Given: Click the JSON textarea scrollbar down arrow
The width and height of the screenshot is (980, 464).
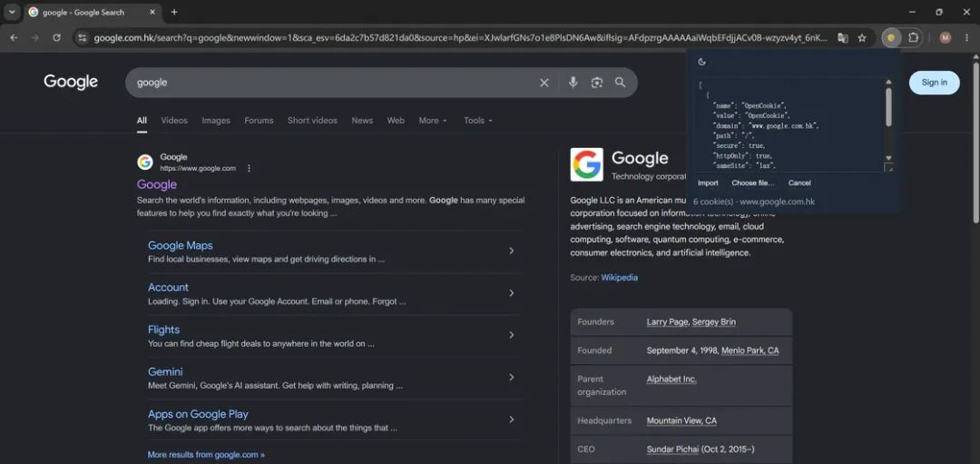Looking at the screenshot, I should 888,158.
